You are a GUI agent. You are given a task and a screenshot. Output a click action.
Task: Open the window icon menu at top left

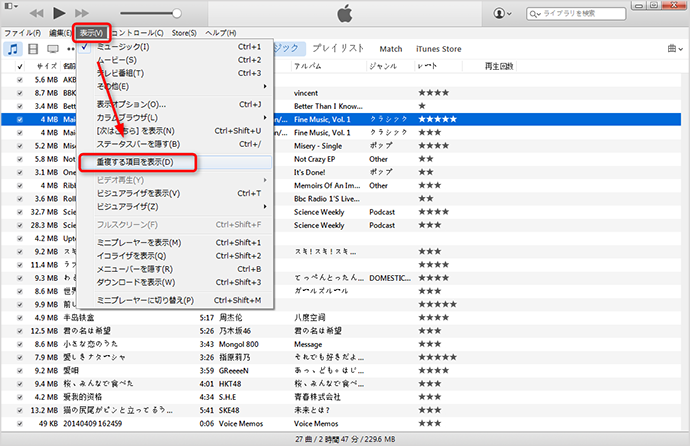[11, 6]
